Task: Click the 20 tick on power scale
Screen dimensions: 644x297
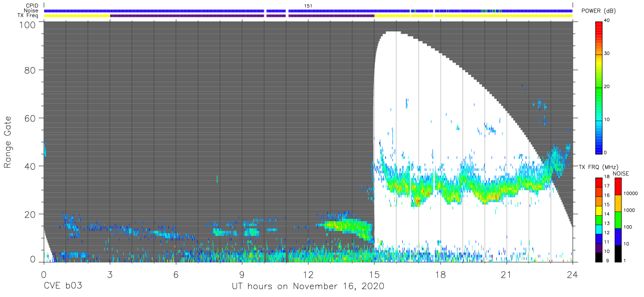Action: (607, 86)
